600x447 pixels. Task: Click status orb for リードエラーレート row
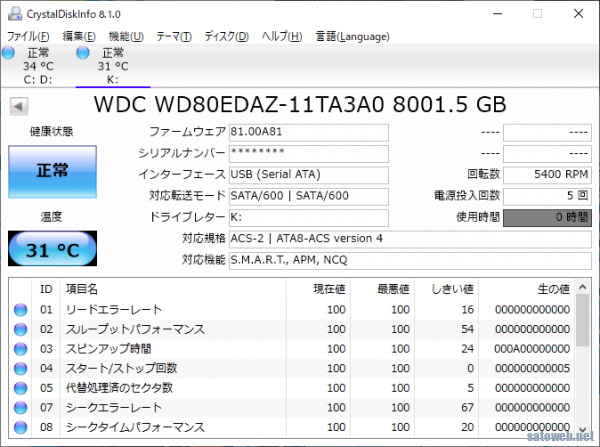click(x=19, y=310)
